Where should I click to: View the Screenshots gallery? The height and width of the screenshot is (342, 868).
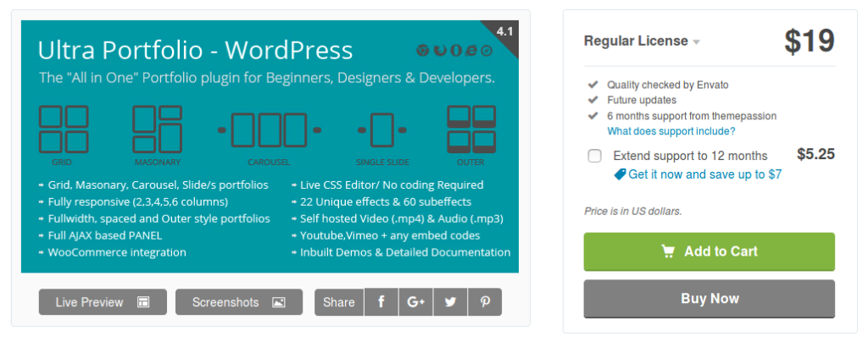[239, 302]
